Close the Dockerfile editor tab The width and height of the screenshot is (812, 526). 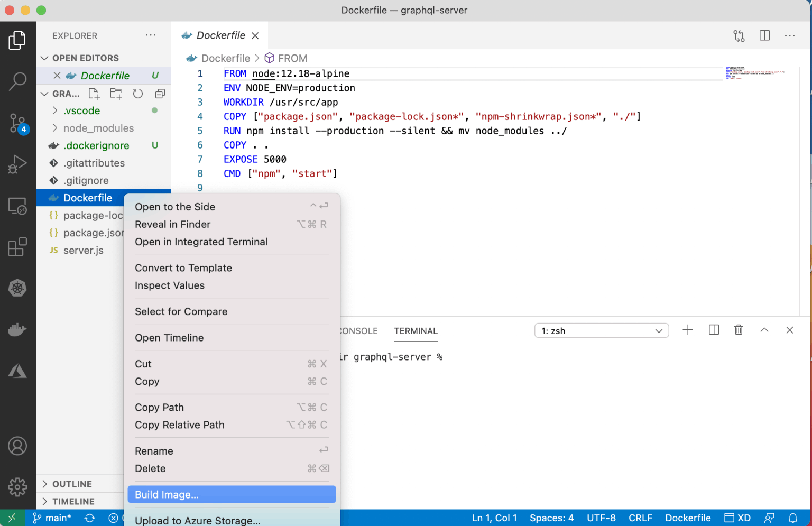coord(255,35)
